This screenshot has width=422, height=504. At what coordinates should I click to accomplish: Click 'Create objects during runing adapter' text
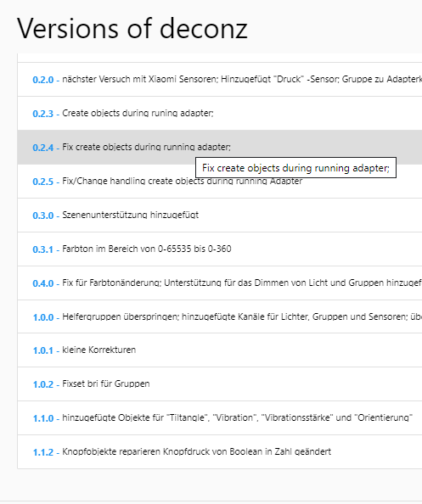pos(138,113)
